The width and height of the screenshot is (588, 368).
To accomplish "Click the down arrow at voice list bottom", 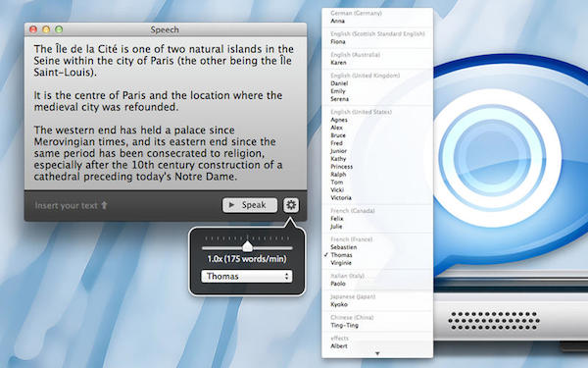I will 377,353.
